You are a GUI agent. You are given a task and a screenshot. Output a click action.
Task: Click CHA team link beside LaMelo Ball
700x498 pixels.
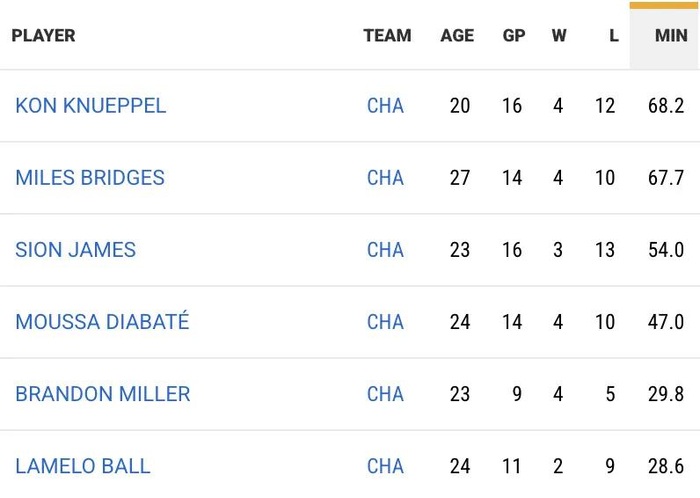coord(385,466)
